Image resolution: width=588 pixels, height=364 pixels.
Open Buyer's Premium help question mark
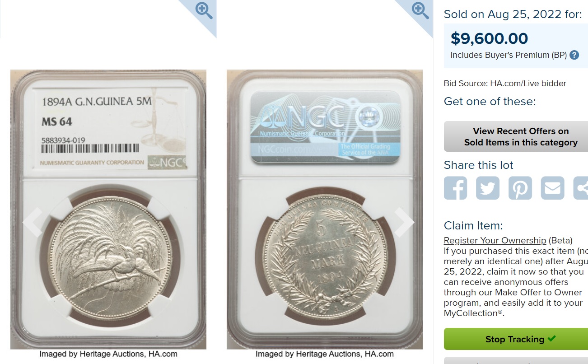[574, 55]
